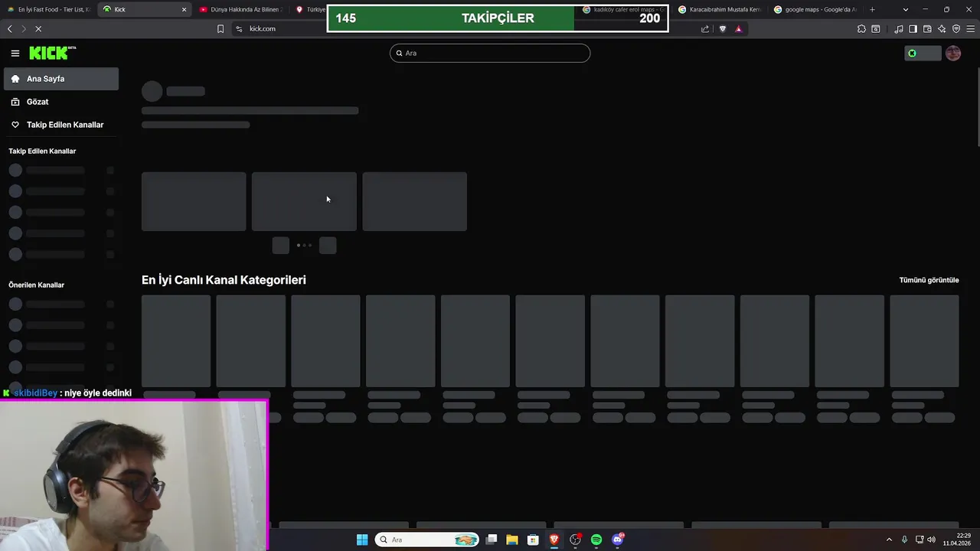Click the Ana Sayfa home icon
This screenshot has width=980, height=551.
coord(15,79)
